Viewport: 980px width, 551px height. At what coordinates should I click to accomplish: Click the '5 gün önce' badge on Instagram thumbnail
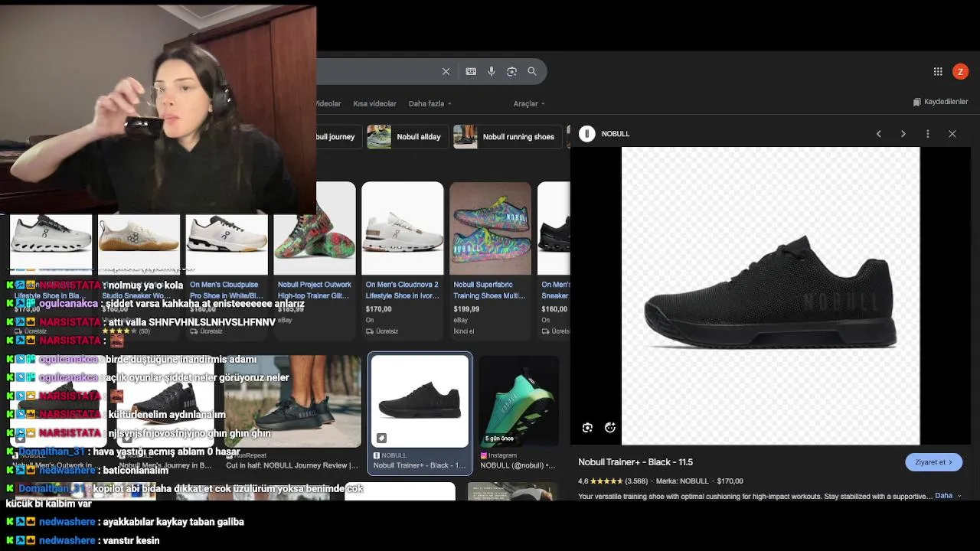[x=499, y=439]
